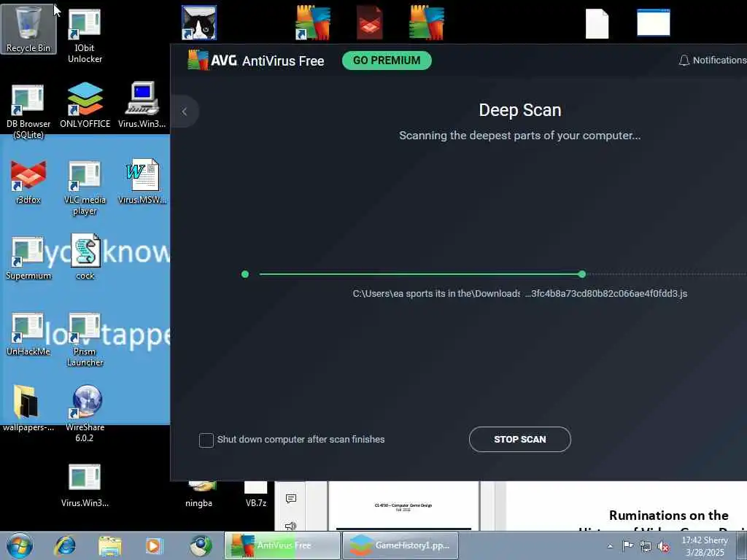Open the Recycle Bin desktop icon
This screenshot has height=560, width=747.
tap(28, 28)
